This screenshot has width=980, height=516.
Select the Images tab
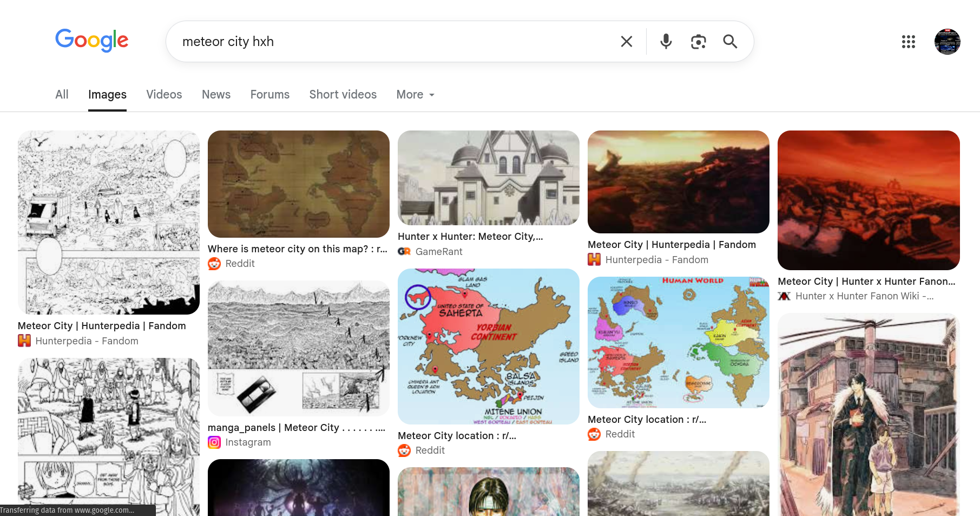coord(107,95)
